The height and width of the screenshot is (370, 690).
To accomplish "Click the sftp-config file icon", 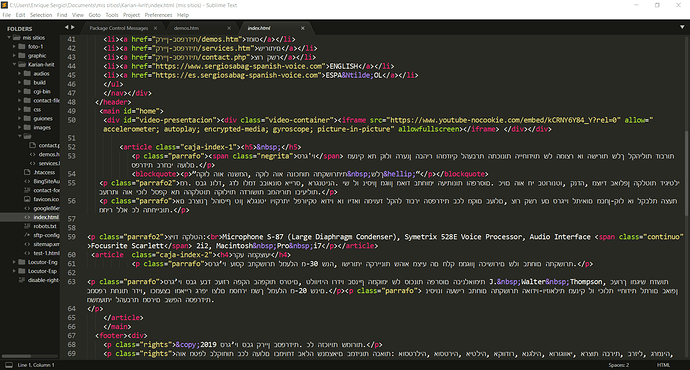I will pos(27,235).
